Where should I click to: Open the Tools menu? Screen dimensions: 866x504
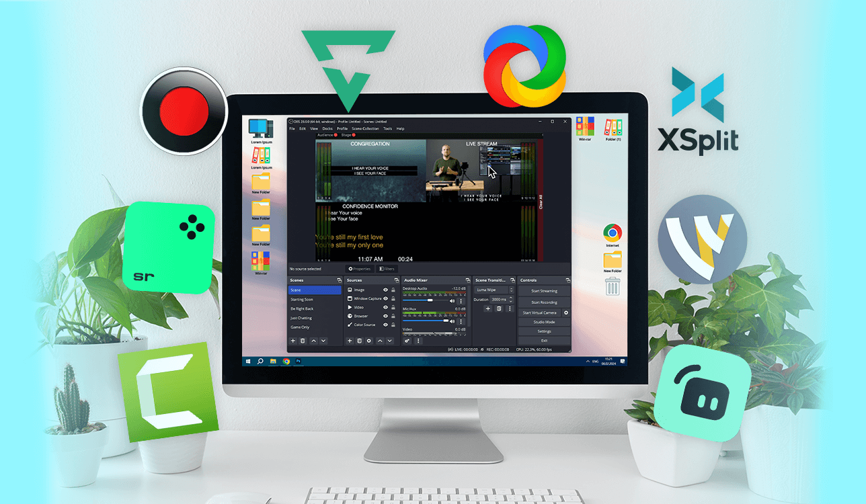click(x=388, y=128)
